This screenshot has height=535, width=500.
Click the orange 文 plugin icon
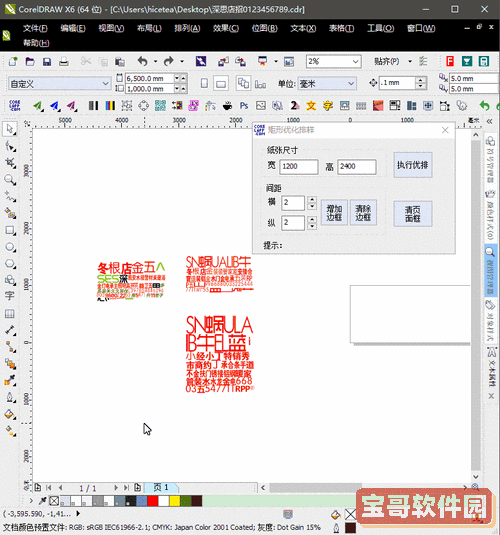pyautogui.click(x=311, y=106)
